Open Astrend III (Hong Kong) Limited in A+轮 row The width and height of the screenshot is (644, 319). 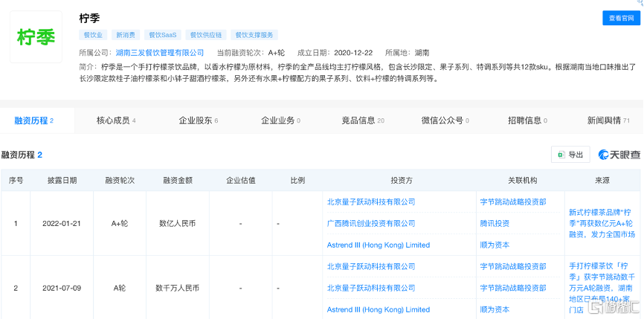pyautogui.click(x=379, y=245)
